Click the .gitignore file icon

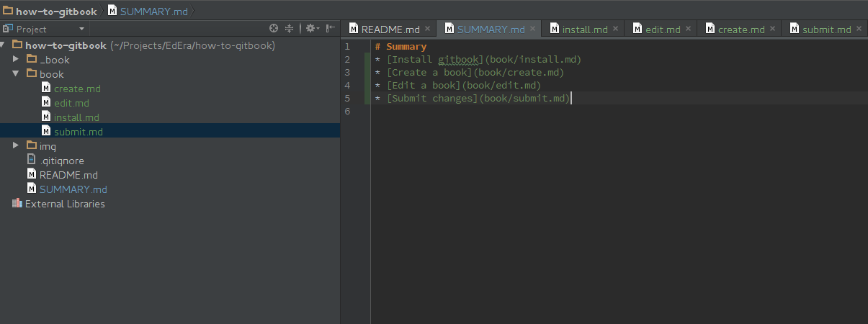pos(32,160)
